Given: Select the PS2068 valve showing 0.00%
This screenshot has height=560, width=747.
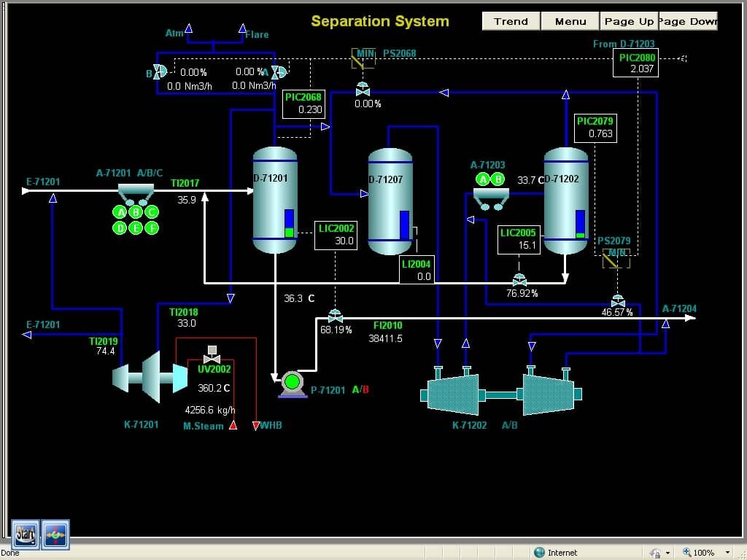Looking at the screenshot, I should 363,89.
